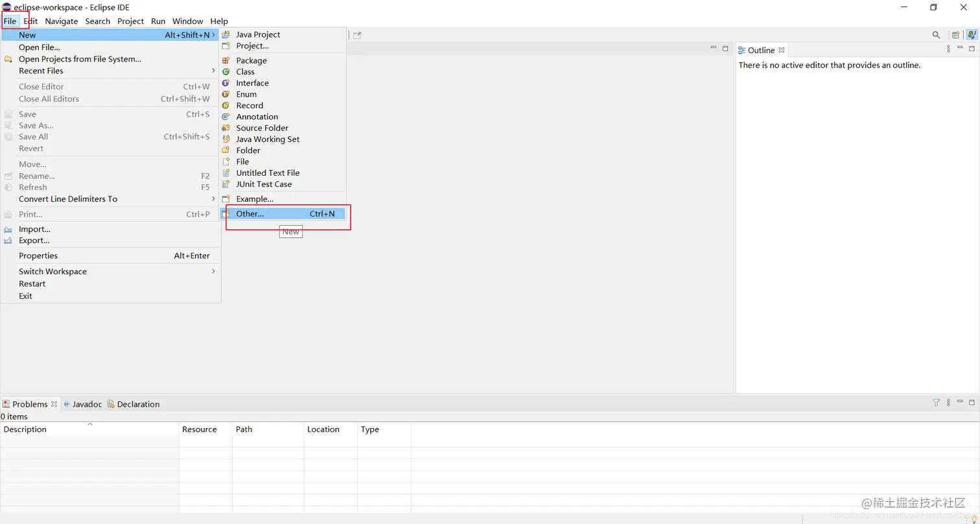Choose Example... from the New submenu
Image resolution: width=980 pixels, height=524 pixels.
[283, 198]
